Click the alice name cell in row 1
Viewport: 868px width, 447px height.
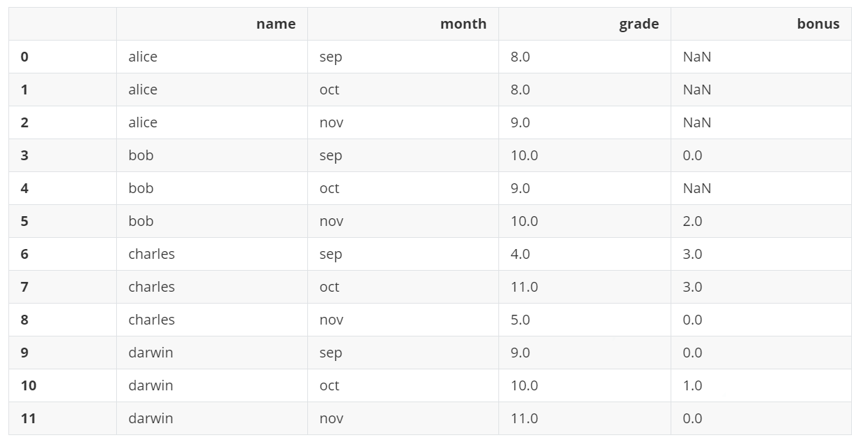143,90
